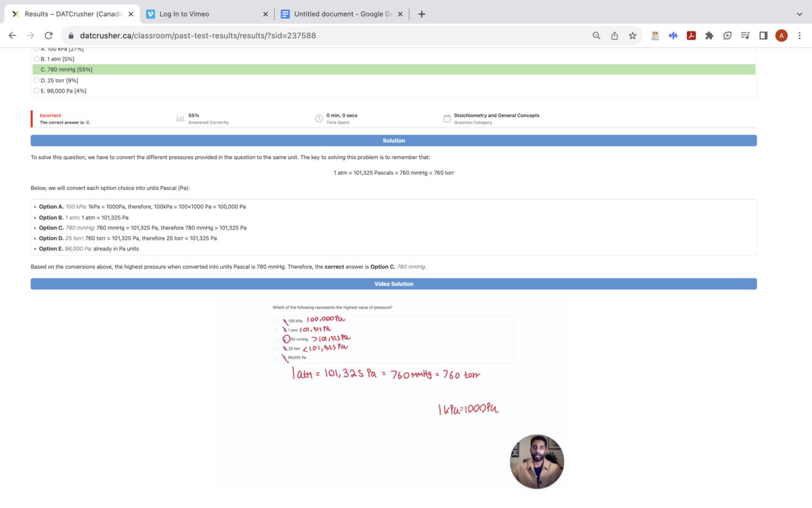View site security lock info
812x508 pixels.
click(71, 36)
